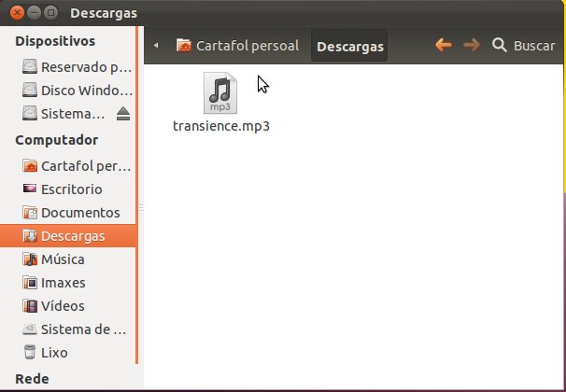This screenshot has width=566, height=392.
Task: Open Vídeos folder in sidebar
Action: (x=68, y=306)
